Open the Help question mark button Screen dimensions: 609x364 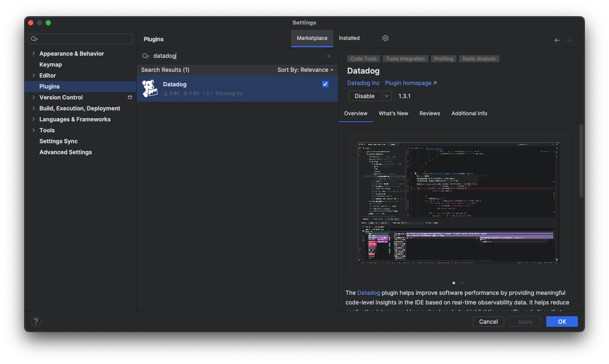36,322
